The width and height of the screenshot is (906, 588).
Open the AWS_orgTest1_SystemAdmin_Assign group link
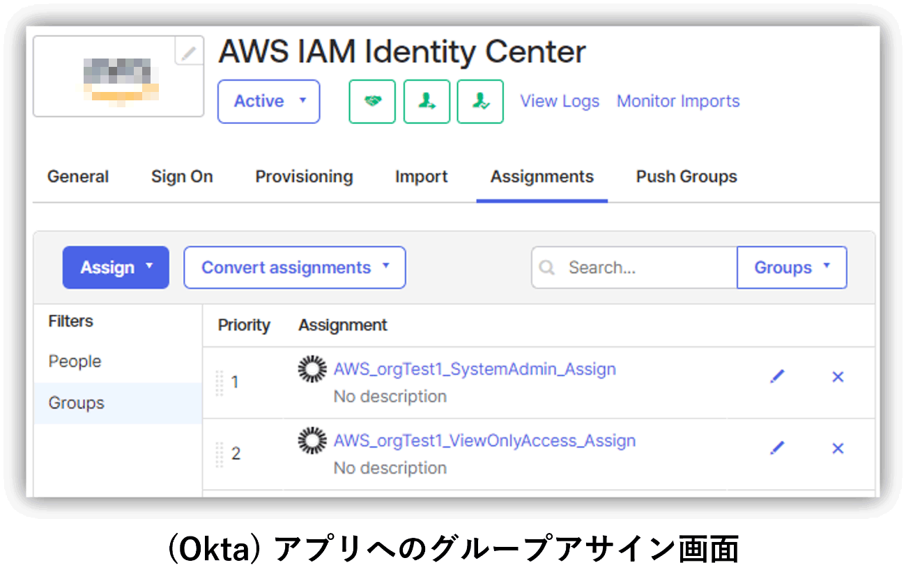(475, 369)
